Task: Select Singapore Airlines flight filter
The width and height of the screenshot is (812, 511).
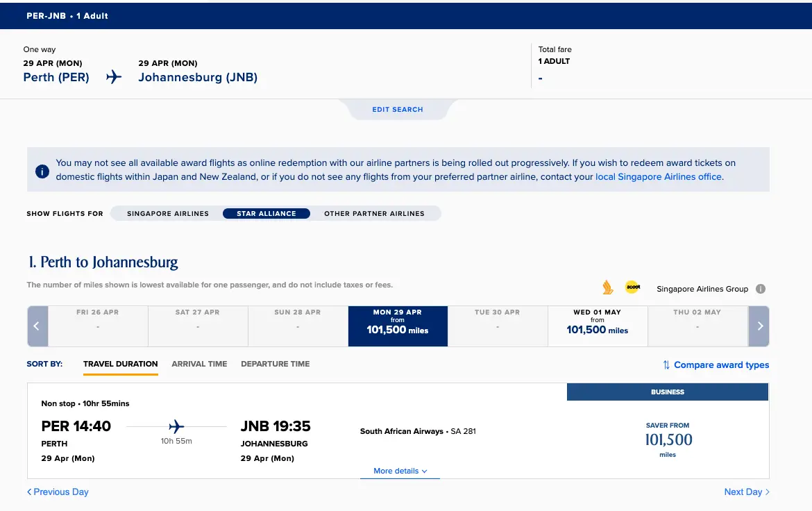Action: [x=168, y=214]
